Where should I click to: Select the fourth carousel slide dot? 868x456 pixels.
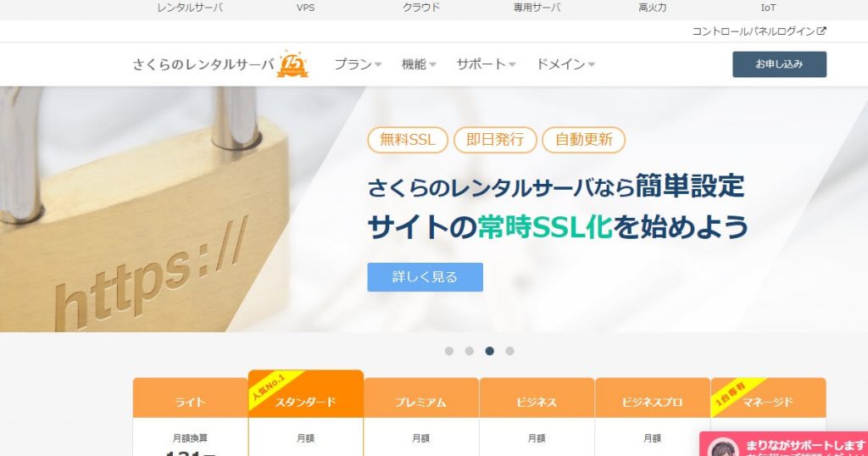509,351
